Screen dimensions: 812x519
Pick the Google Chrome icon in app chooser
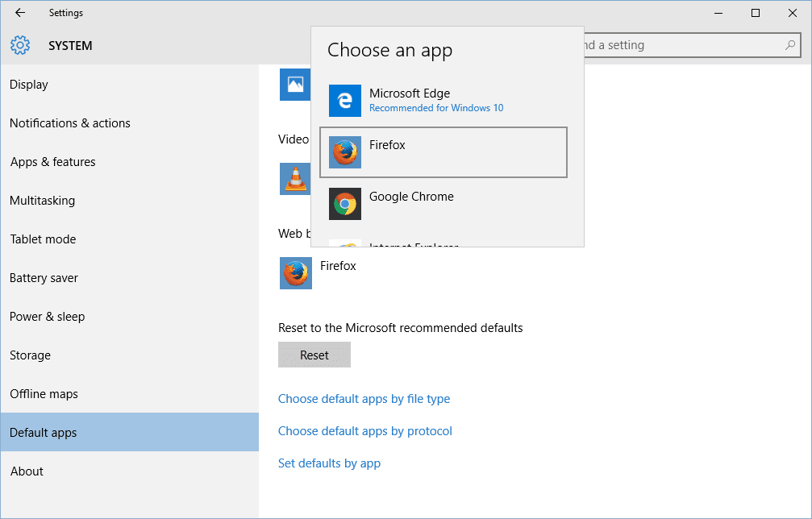344,204
